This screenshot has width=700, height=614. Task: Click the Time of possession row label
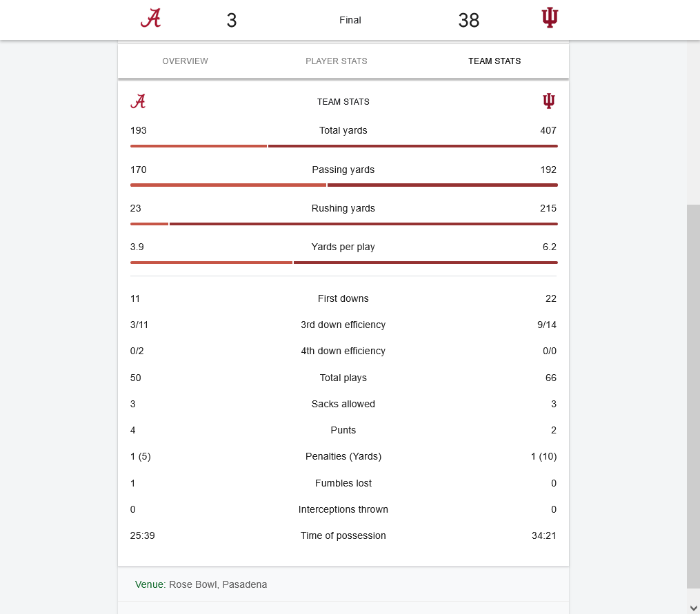[x=343, y=535]
